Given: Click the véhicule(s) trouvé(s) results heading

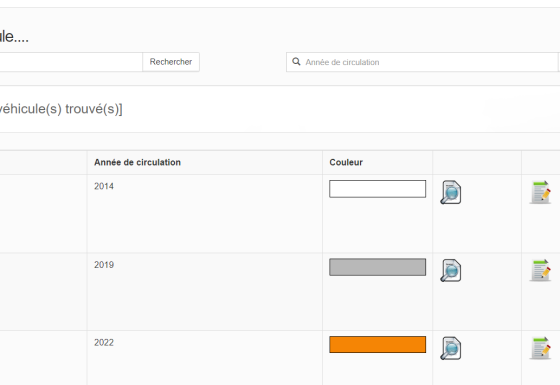Looking at the screenshot, I should (x=61, y=109).
